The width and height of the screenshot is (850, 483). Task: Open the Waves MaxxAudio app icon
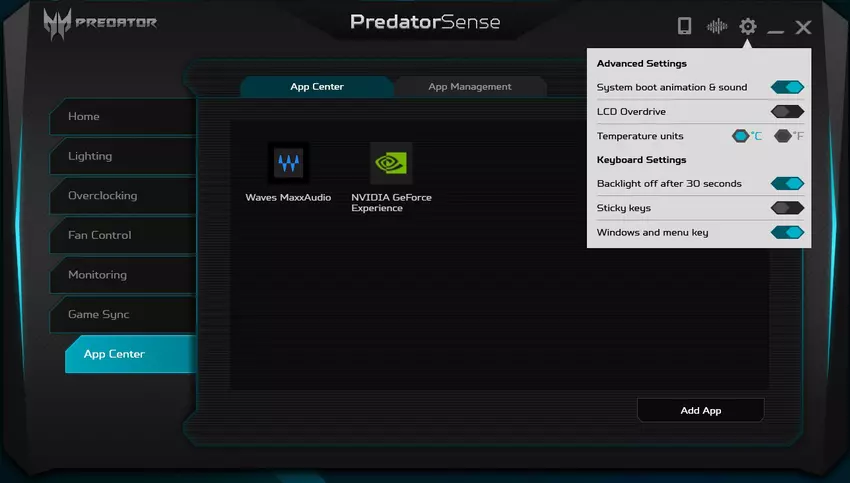(x=288, y=163)
